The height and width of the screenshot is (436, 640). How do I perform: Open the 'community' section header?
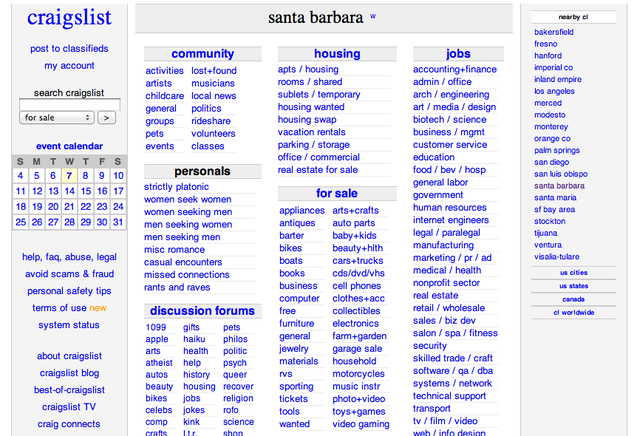click(x=202, y=54)
